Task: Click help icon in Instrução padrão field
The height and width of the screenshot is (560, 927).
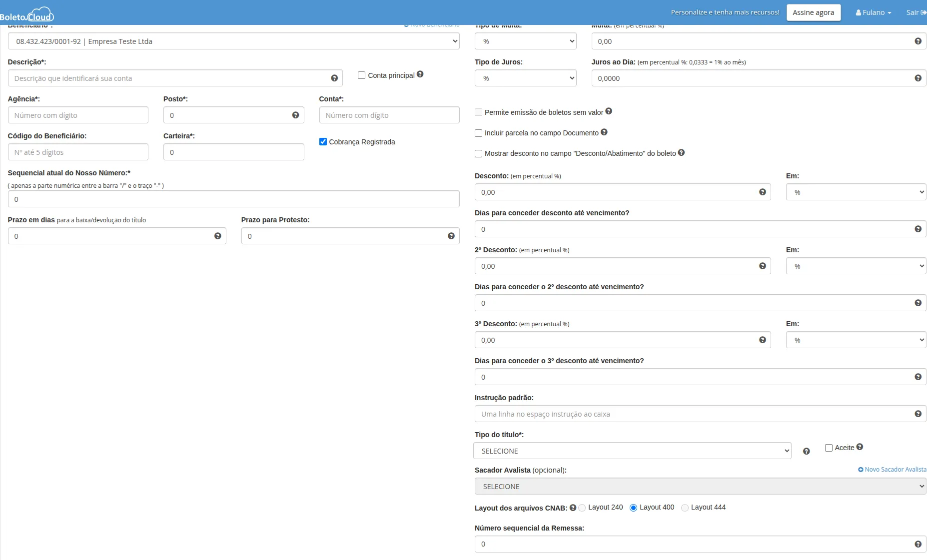Action: pyautogui.click(x=918, y=414)
